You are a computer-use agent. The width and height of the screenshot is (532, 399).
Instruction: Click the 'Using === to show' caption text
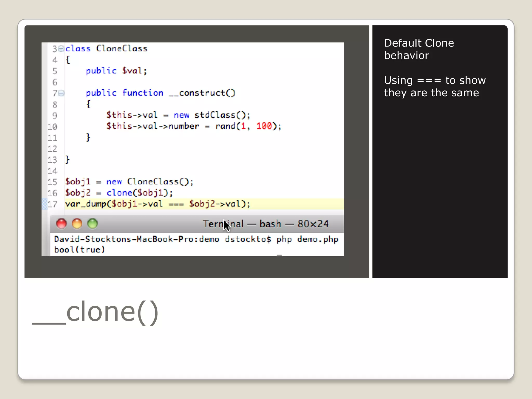tap(435, 80)
